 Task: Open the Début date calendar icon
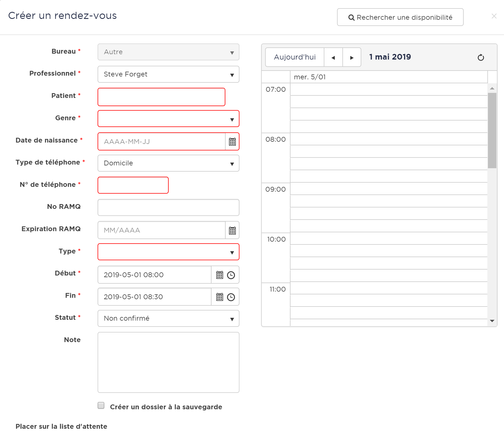pyautogui.click(x=219, y=275)
